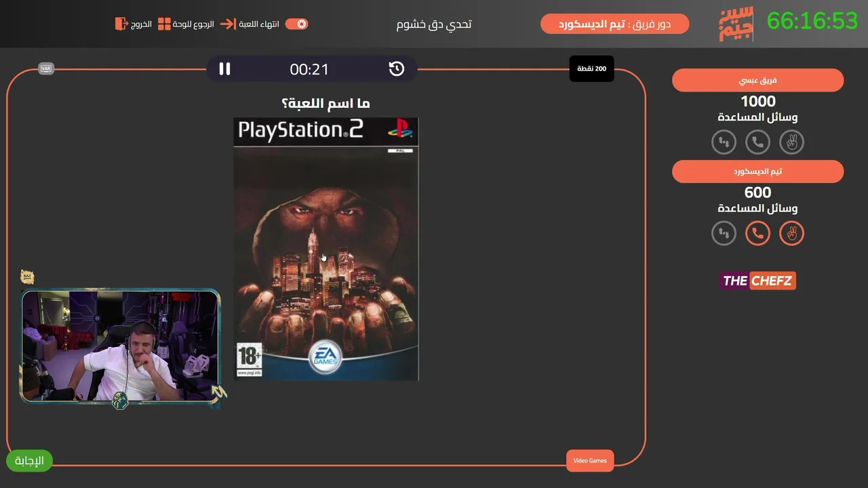This screenshot has height=488, width=868.
Task: Click the 00:21 timer readout
Action: 309,69
